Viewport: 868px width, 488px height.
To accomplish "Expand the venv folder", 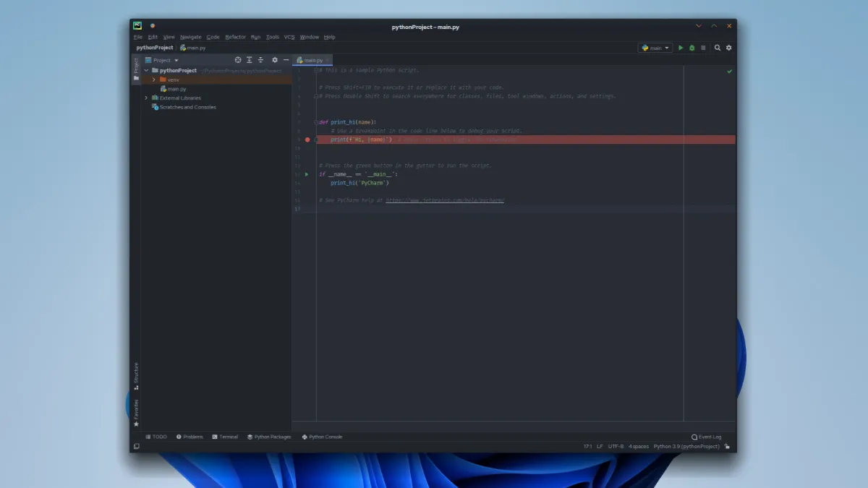I will pos(154,80).
